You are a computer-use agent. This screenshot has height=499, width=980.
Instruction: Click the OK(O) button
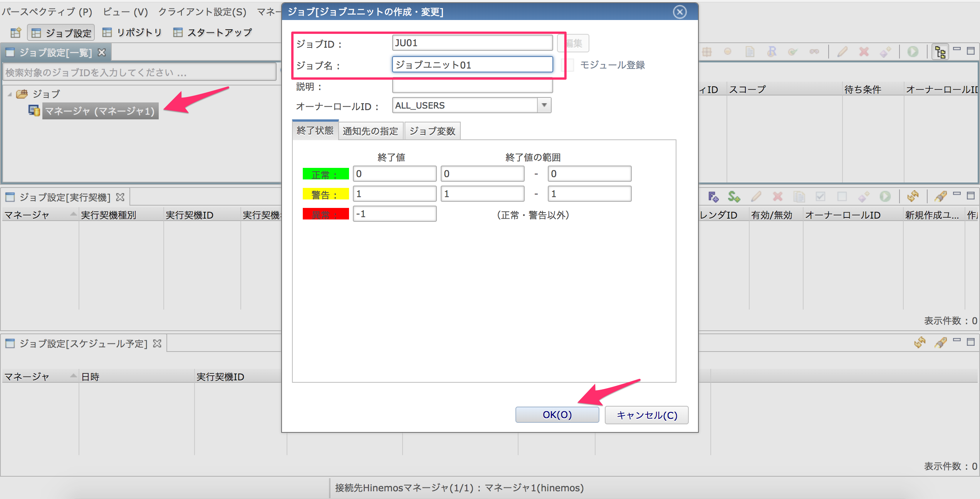point(557,415)
